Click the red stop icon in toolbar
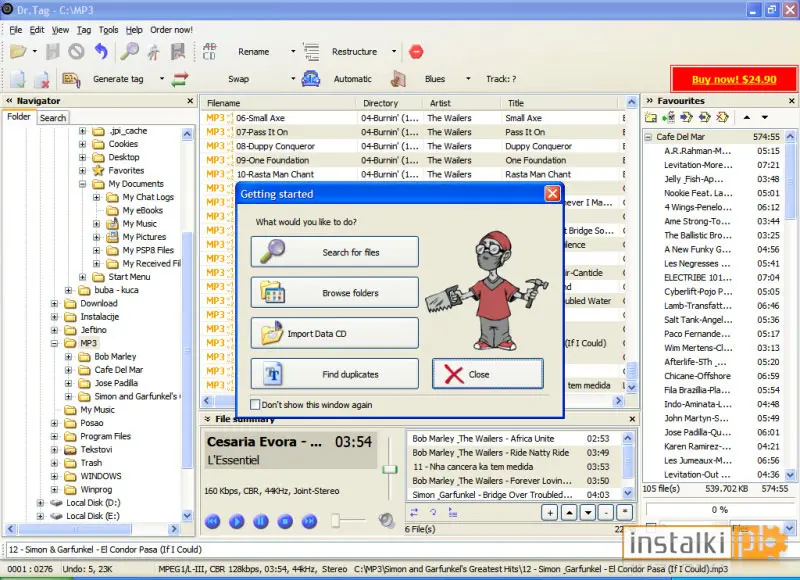The height and width of the screenshot is (580, 800). click(416, 52)
